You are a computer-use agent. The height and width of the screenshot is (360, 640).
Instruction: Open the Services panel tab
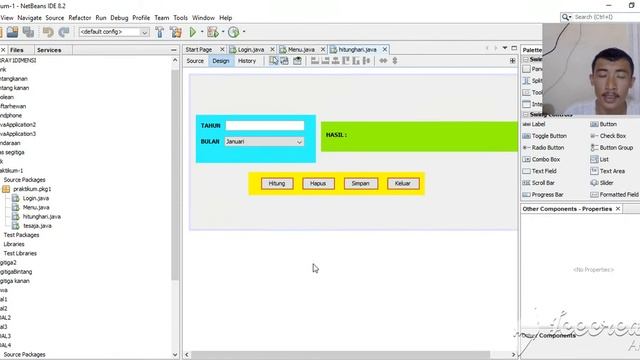[49, 50]
